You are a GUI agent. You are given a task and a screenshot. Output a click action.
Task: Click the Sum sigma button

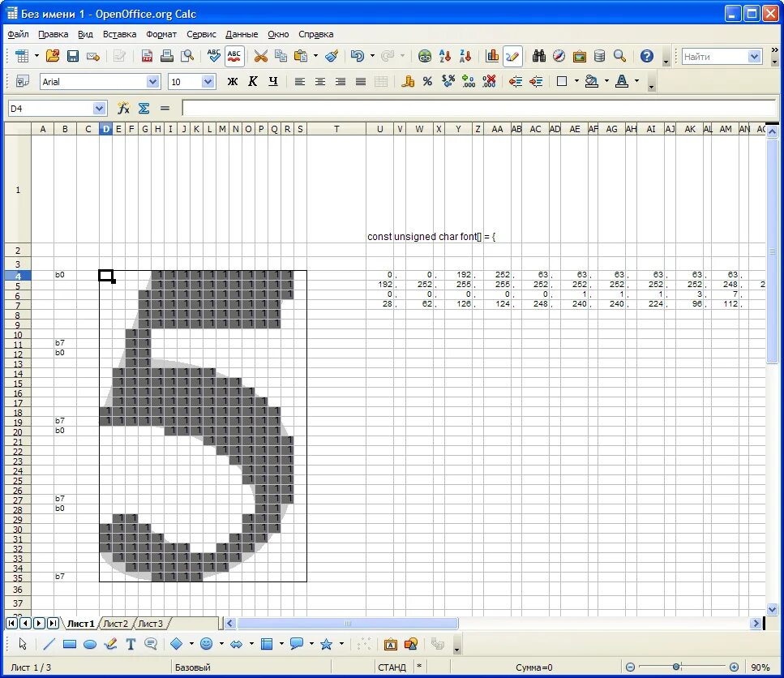pos(144,108)
